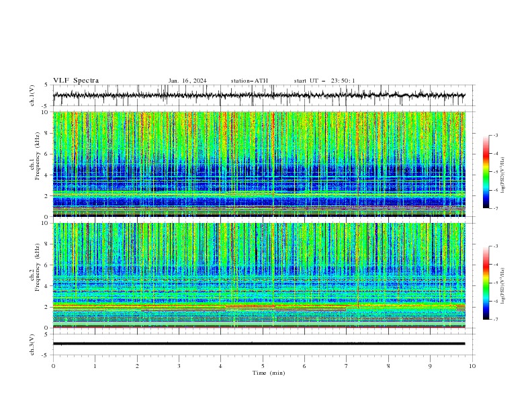Click the "station=ATH" header label

(x=249, y=81)
